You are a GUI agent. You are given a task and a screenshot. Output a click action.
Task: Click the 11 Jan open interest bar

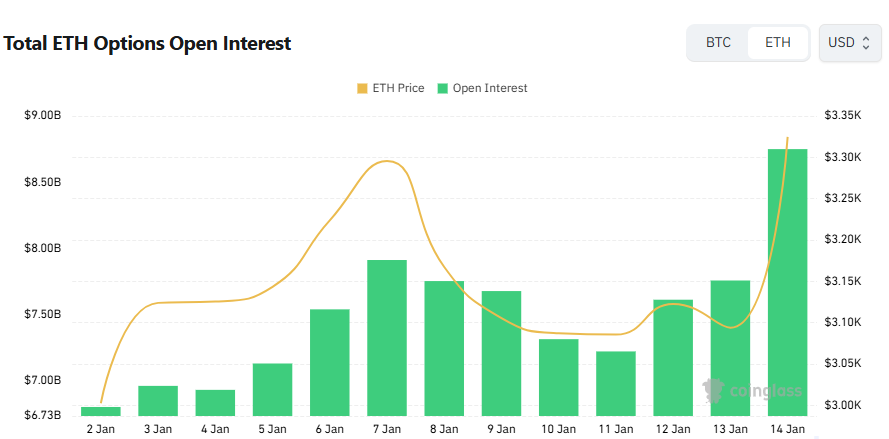point(616,383)
